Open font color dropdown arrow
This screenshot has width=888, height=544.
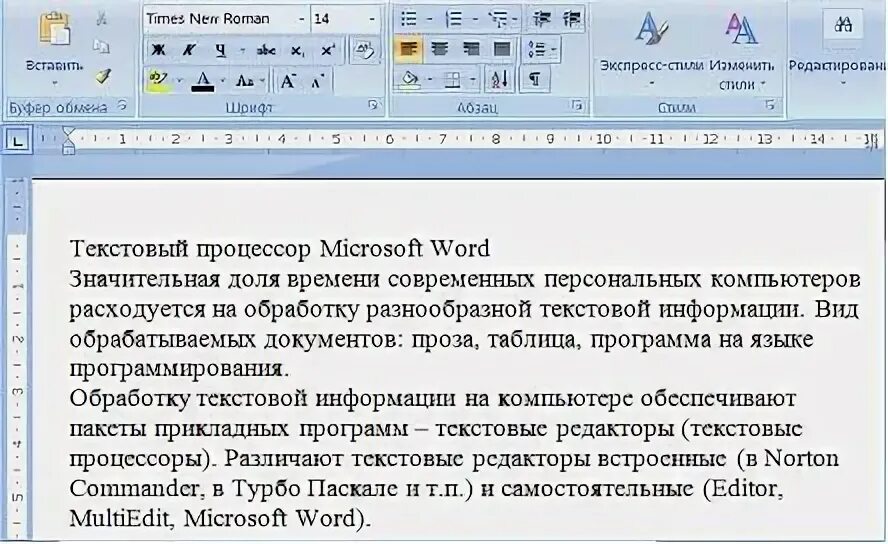pos(223,81)
